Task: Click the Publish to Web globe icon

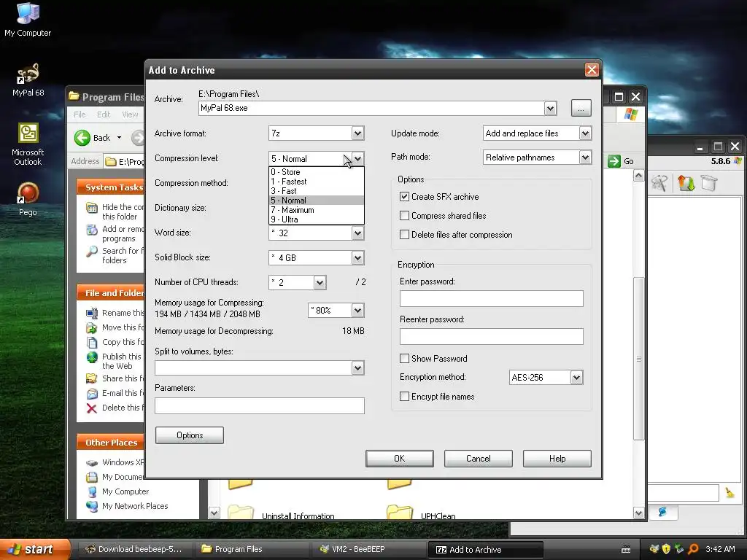Action: pyautogui.click(x=91, y=357)
